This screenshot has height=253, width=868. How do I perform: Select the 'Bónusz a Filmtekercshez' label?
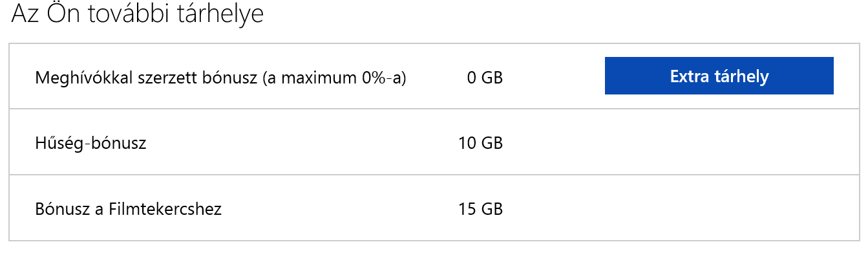[128, 209]
